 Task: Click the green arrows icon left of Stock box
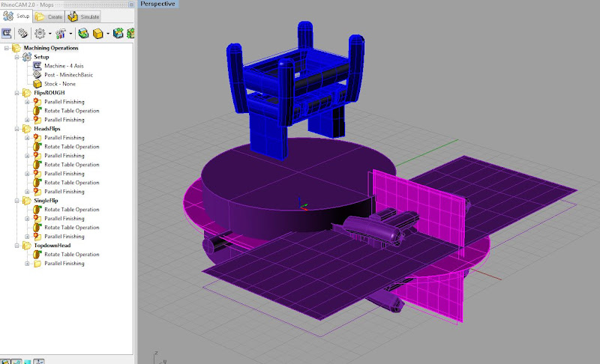pyautogui.click(x=83, y=34)
